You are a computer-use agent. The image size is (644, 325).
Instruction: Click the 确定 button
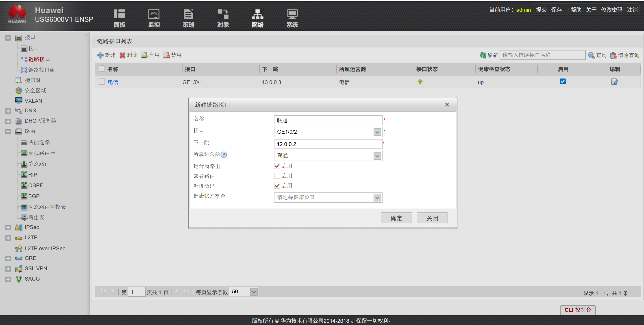(396, 218)
